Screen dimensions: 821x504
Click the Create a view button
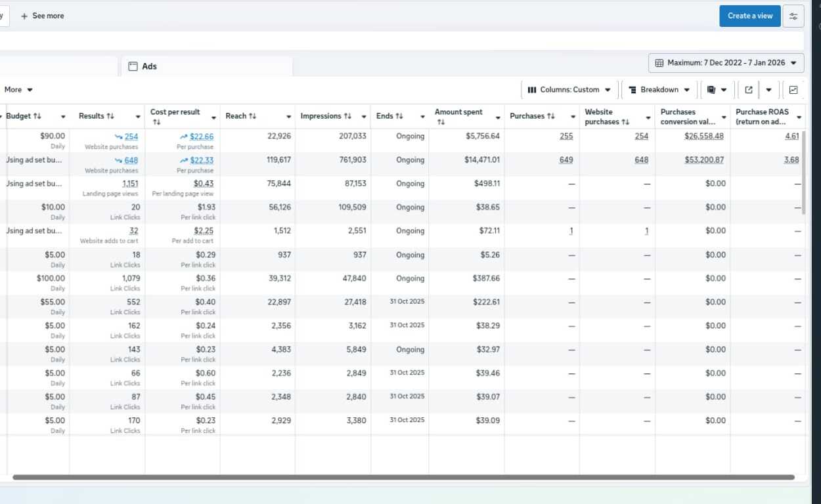(749, 16)
